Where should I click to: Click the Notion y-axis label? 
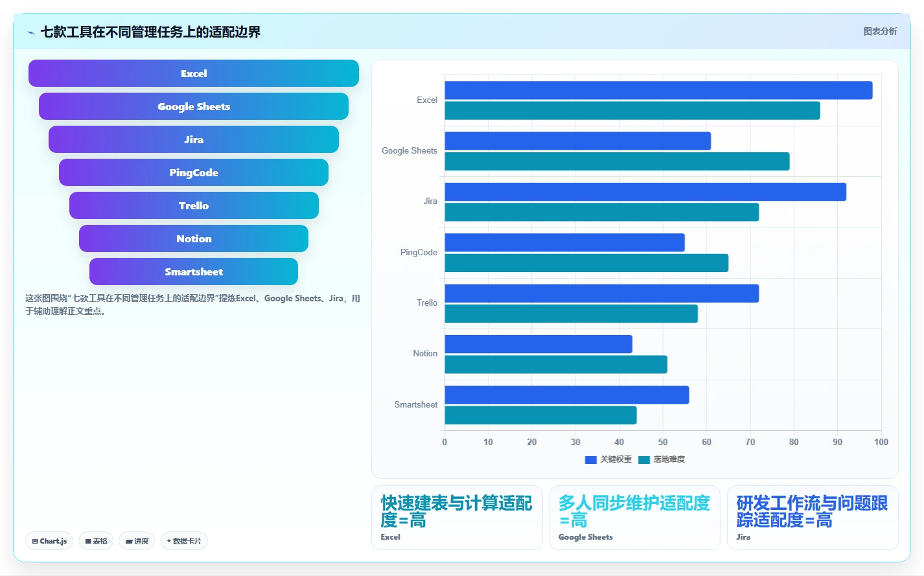point(425,354)
